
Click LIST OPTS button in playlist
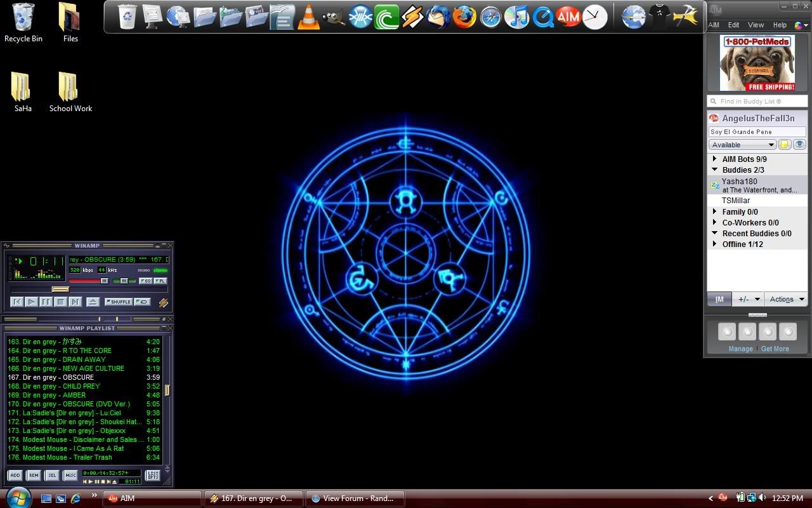[x=153, y=475]
